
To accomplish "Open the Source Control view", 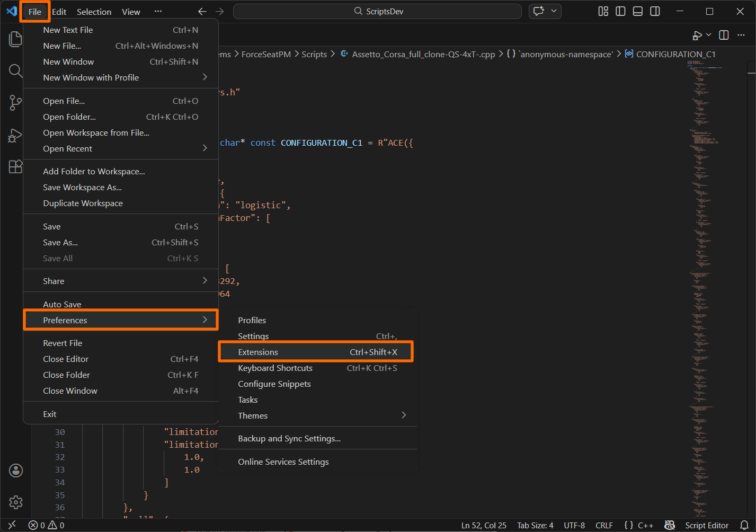I will click(x=15, y=102).
